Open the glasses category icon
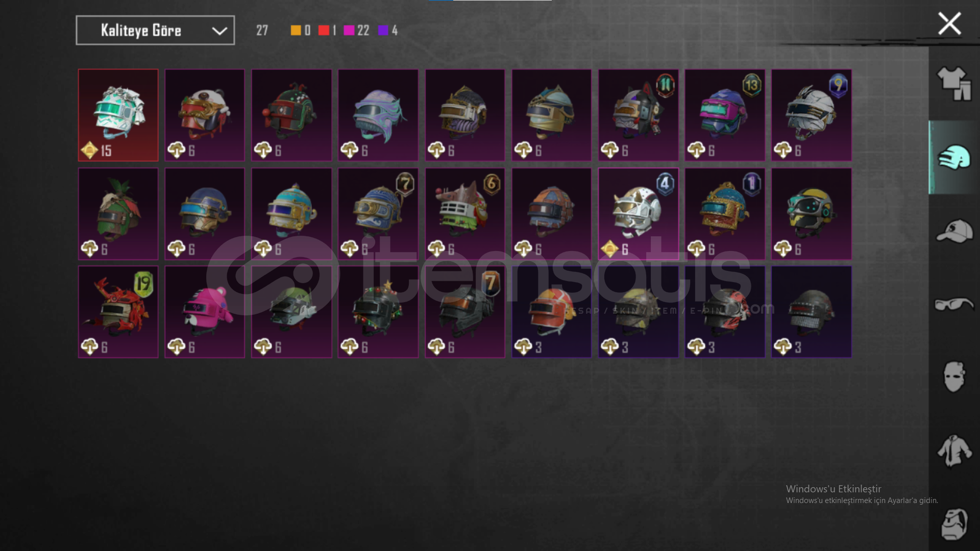The width and height of the screenshot is (980, 551). pyautogui.click(x=953, y=305)
